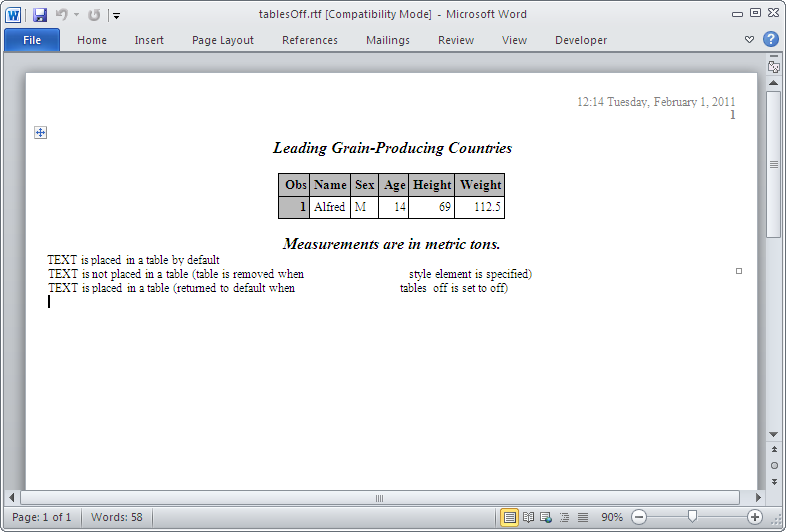786x532 pixels.
Task: Click the vertical scrollbar up arrow
Action: pyautogui.click(x=773, y=83)
